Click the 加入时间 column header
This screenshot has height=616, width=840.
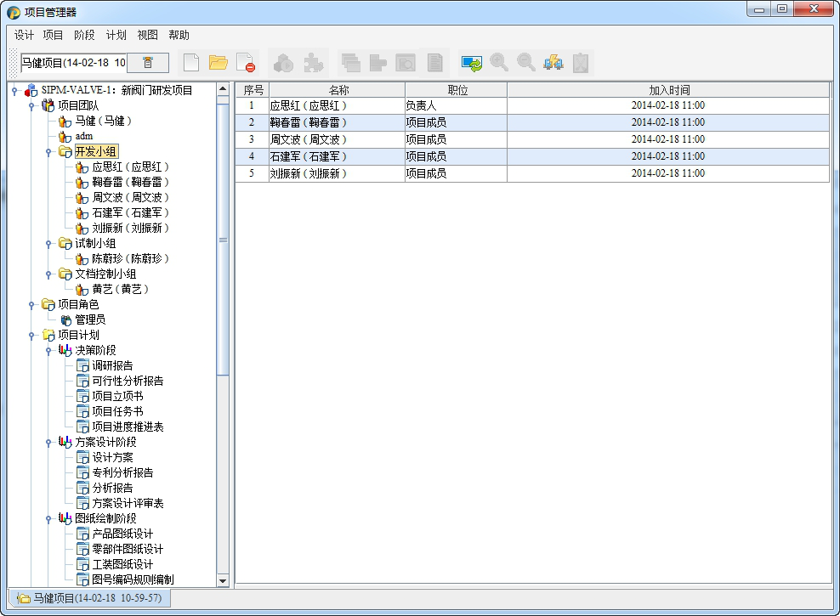[668, 90]
